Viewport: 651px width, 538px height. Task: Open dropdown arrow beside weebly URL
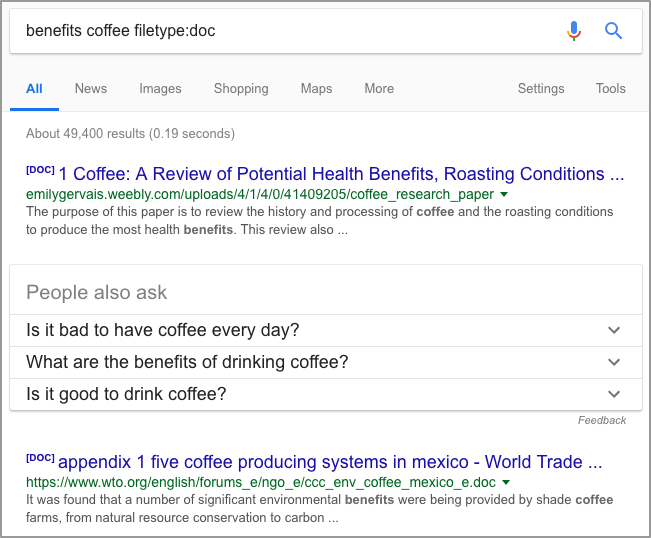click(504, 194)
